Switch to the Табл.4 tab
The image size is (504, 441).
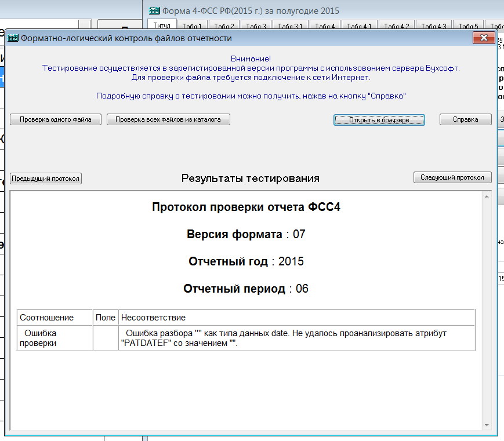(x=325, y=27)
